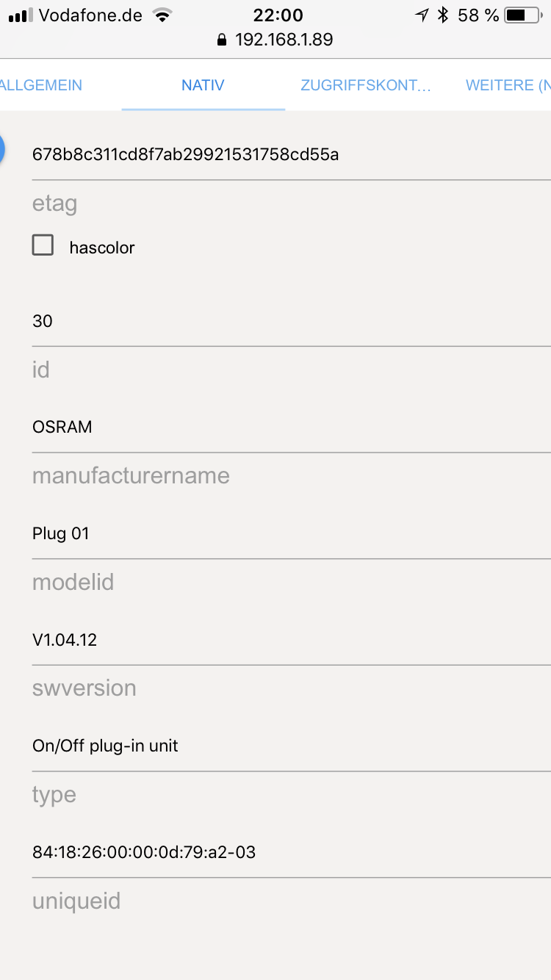Tap the location arrow status icon
Screen dimensions: 551x980
[x=422, y=15]
